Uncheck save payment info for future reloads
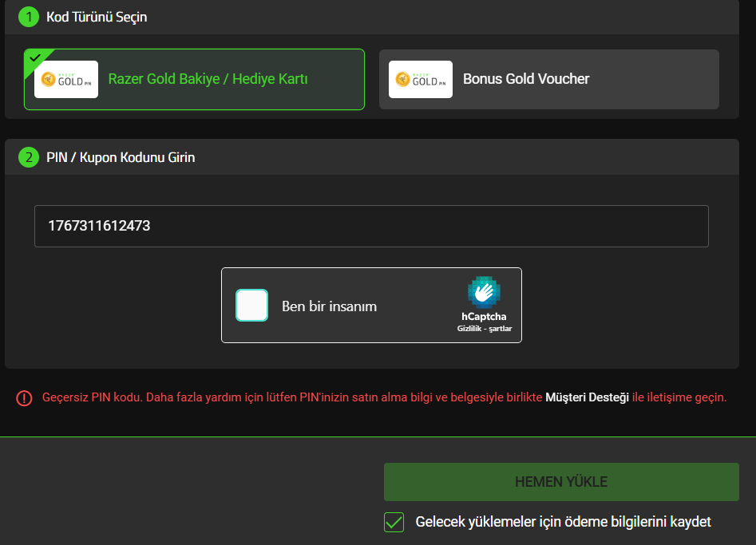756x545 pixels. (x=394, y=523)
